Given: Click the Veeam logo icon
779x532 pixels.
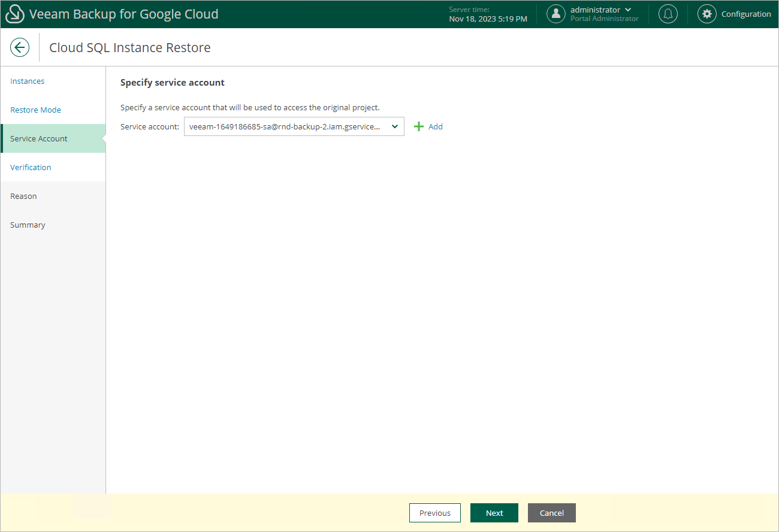Looking at the screenshot, I should pos(15,14).
